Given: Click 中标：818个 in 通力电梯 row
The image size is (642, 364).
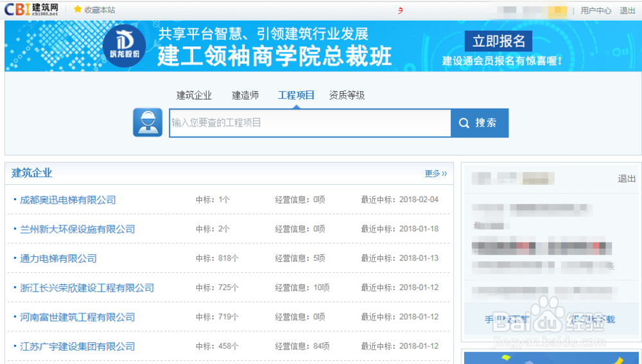Looking at the screenshot, I should [x=217, y=258].
